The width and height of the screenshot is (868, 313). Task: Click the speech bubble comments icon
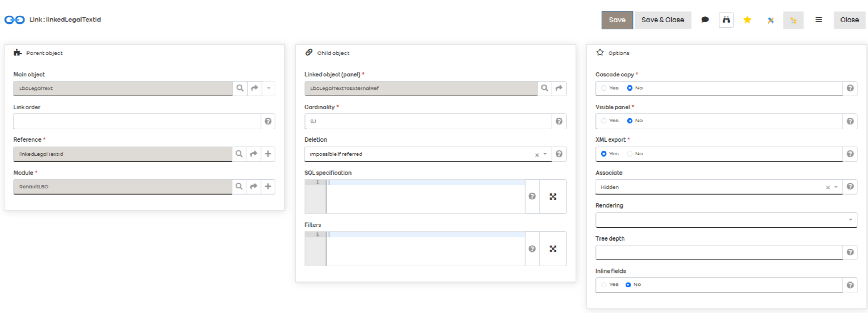click(705, 20)
